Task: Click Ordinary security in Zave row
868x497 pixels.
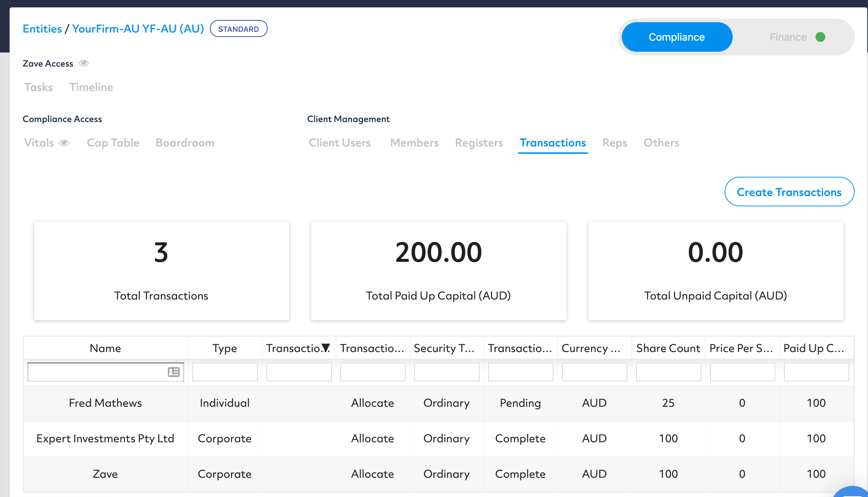Action: tap(447, 474)
